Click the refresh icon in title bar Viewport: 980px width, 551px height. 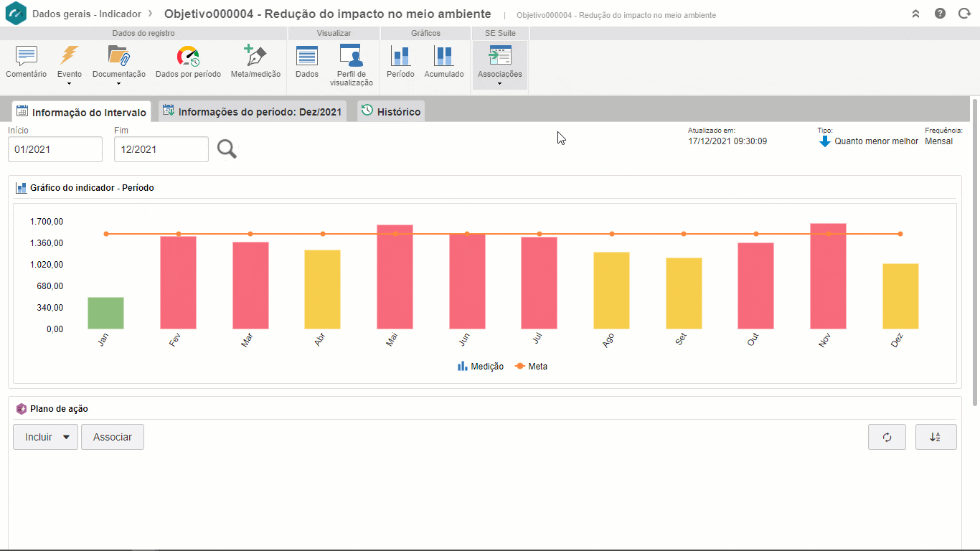[x=964, y=14]
